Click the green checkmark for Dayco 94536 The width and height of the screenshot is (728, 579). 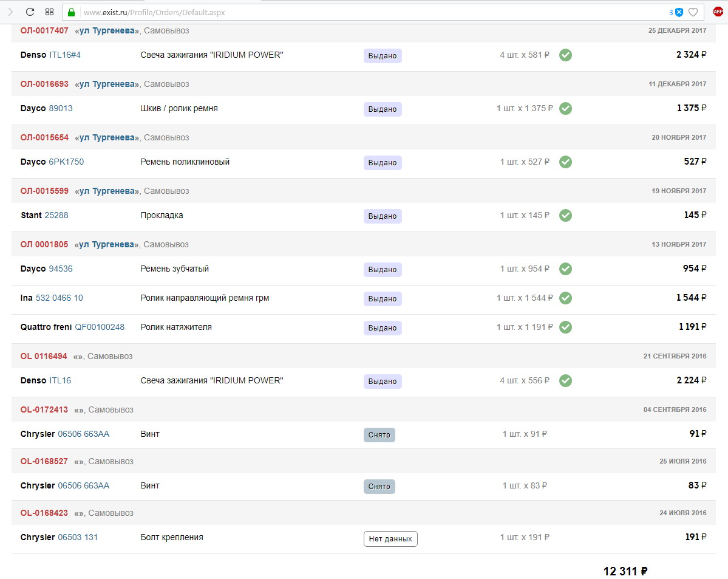565,269
